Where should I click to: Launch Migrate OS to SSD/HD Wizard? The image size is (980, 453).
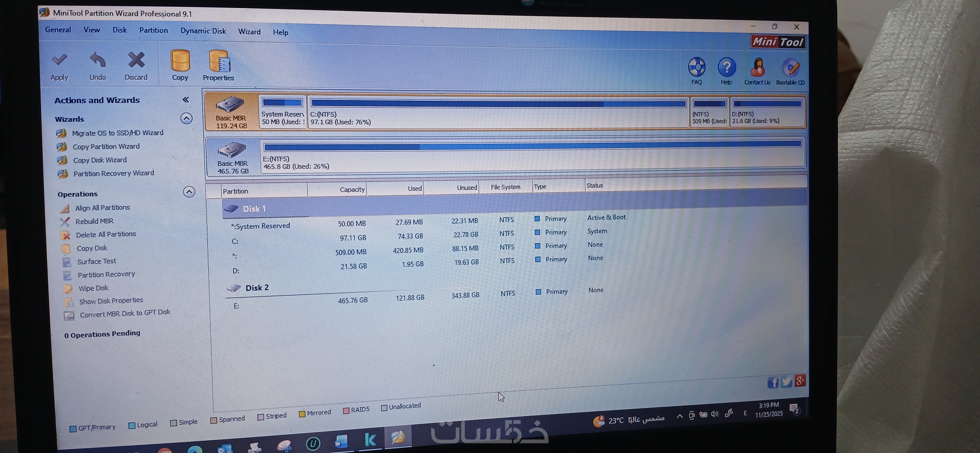click(x=117, y=133)
